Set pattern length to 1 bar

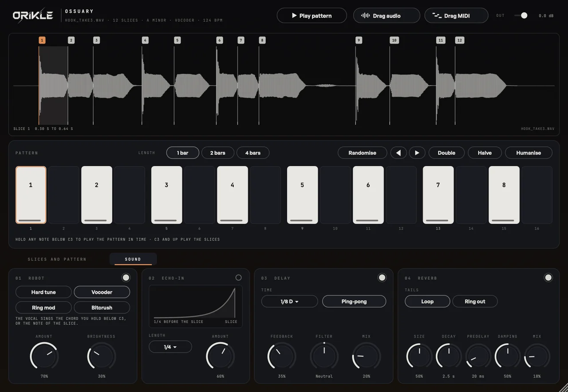(183, 153)
